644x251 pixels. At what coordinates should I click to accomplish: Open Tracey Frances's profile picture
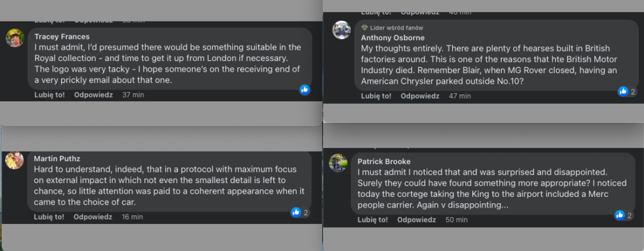click(x=15, y=38)
